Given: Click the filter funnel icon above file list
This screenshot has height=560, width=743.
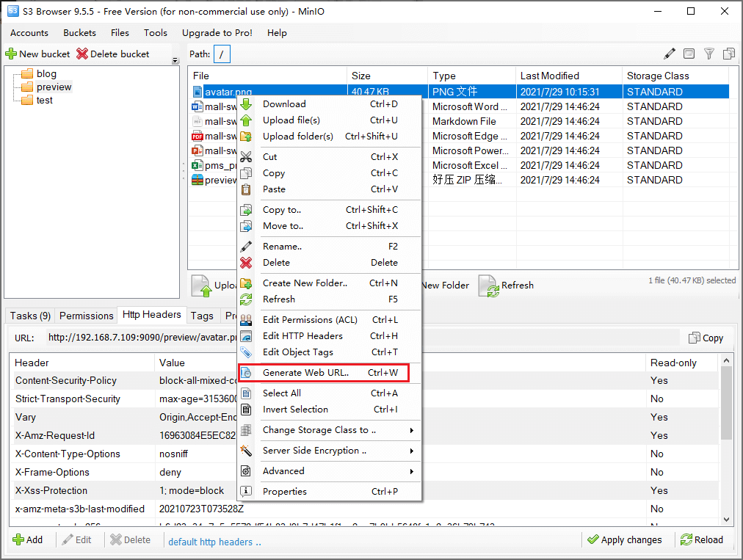Looking at the screenshot, I should [709, 54].
